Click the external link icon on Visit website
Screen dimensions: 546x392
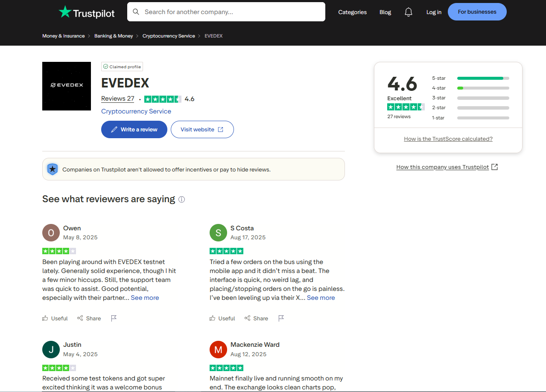point(220,129)
